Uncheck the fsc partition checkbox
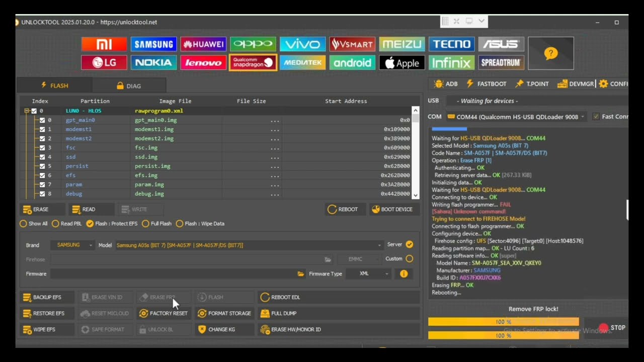 coord(42,148)
